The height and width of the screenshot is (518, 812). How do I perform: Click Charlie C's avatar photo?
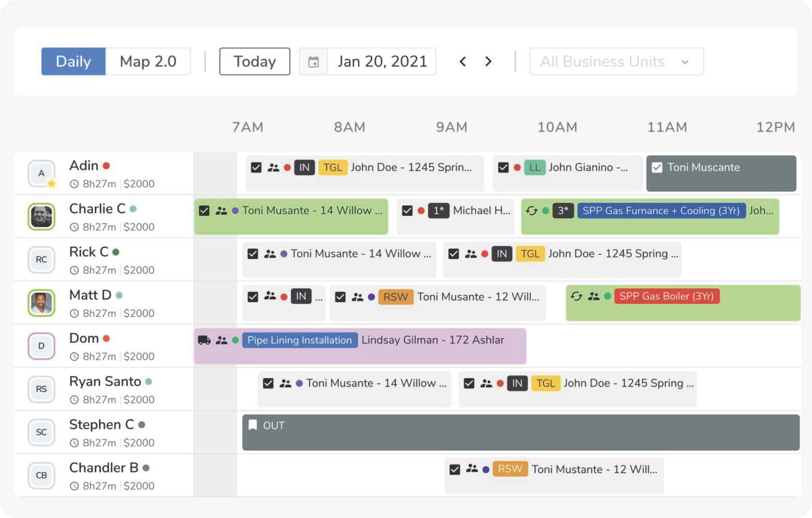point(41,216)
